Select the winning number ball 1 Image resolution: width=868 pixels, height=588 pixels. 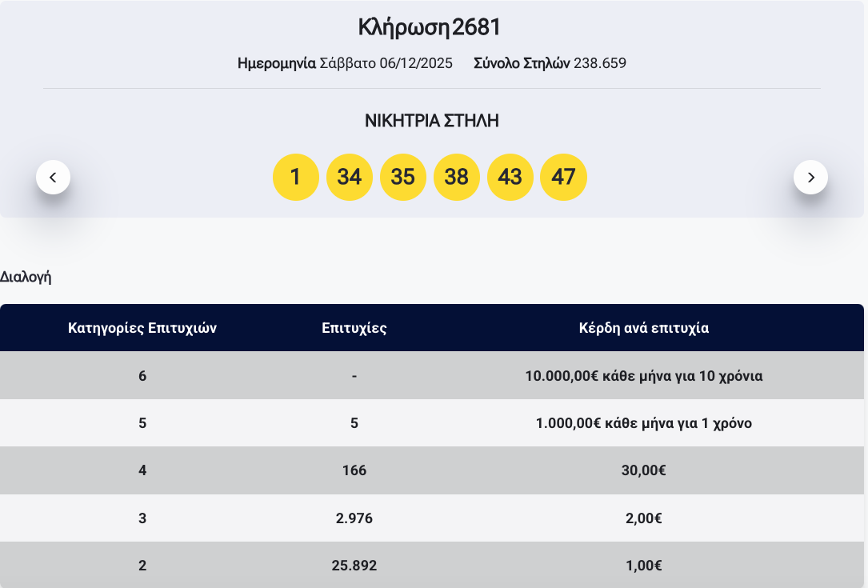296,177
